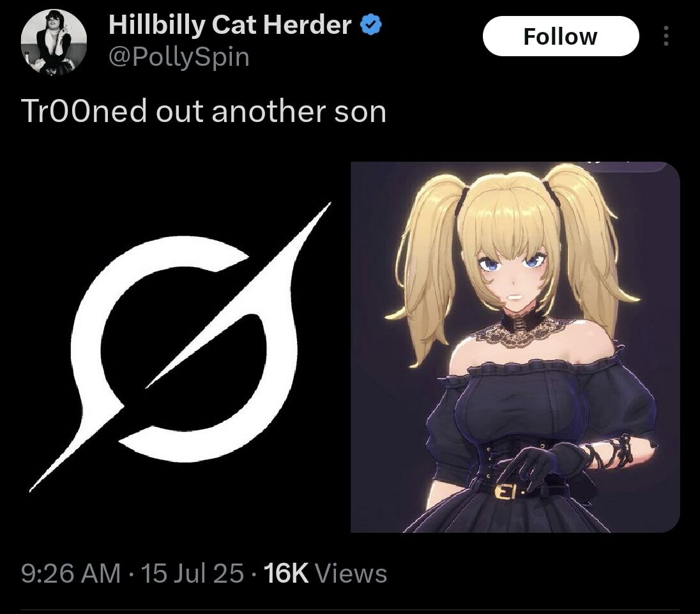Click "Hillbilly" in the display name
Screen dimensions: 700x614
[x=156, y=24]
